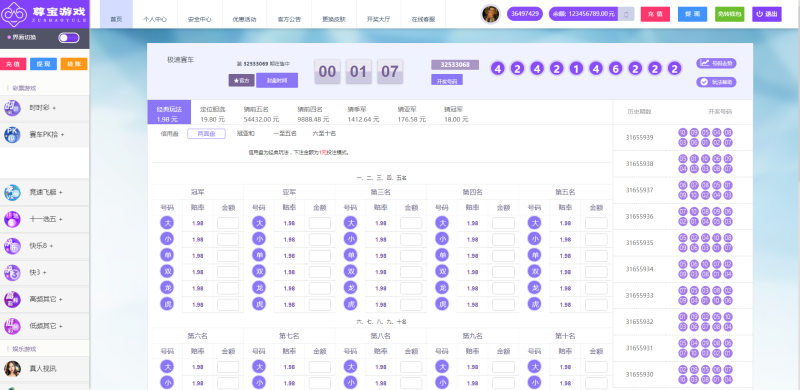Click sidebar orange 转账 button

point(74,64)
